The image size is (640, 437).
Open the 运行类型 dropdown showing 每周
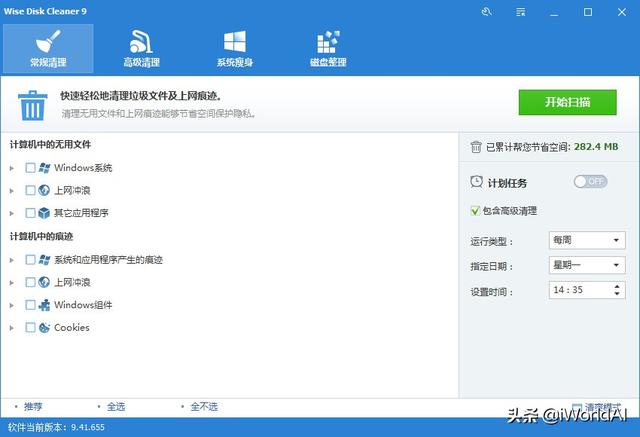click(587, 240)
